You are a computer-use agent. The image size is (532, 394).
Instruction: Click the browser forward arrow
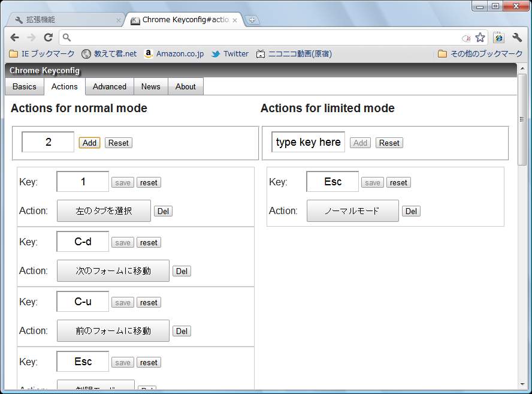[x=31, y=37]
